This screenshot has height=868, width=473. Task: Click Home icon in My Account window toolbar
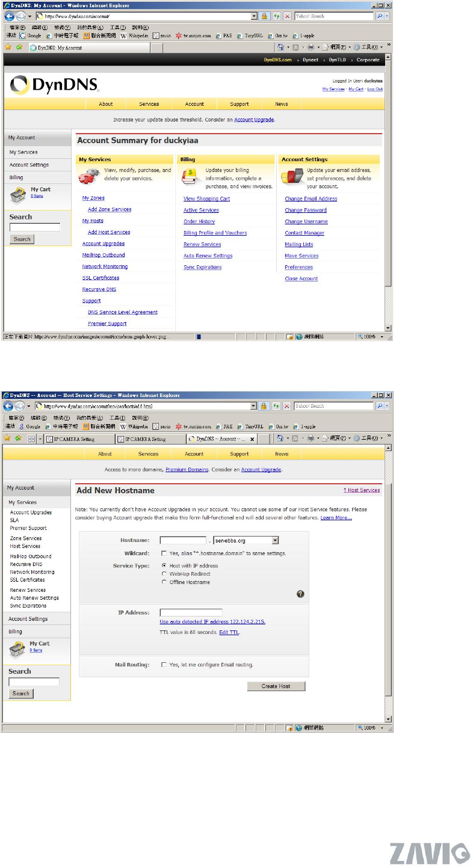[x=280, y=47]
